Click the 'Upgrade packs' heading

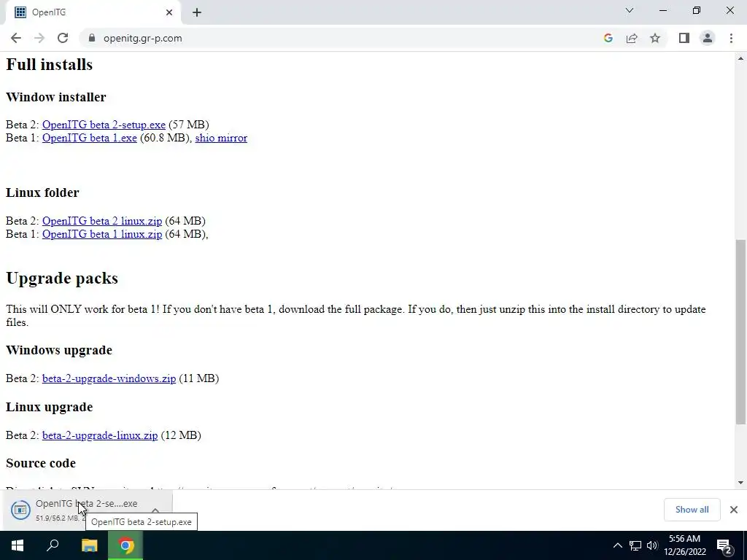point(62,278)
